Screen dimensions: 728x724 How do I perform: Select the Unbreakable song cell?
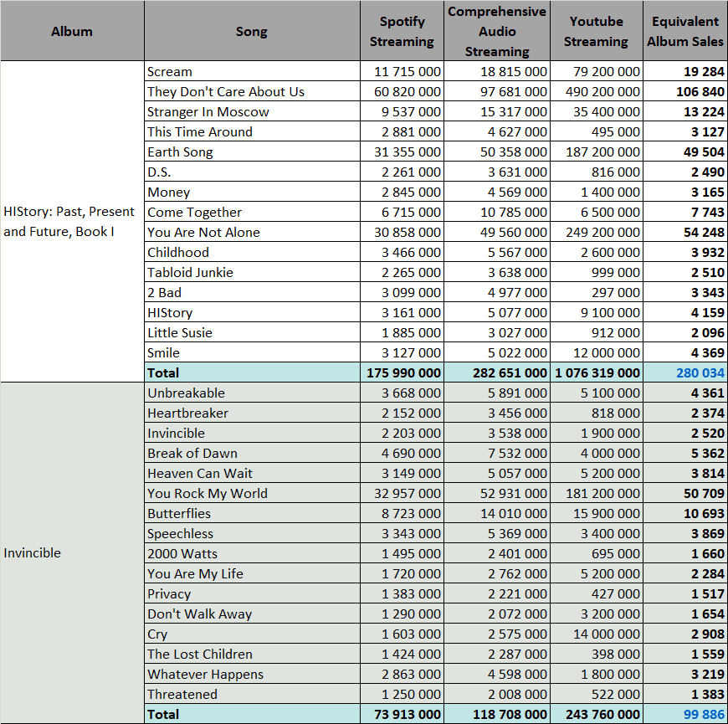click(252, 393)
